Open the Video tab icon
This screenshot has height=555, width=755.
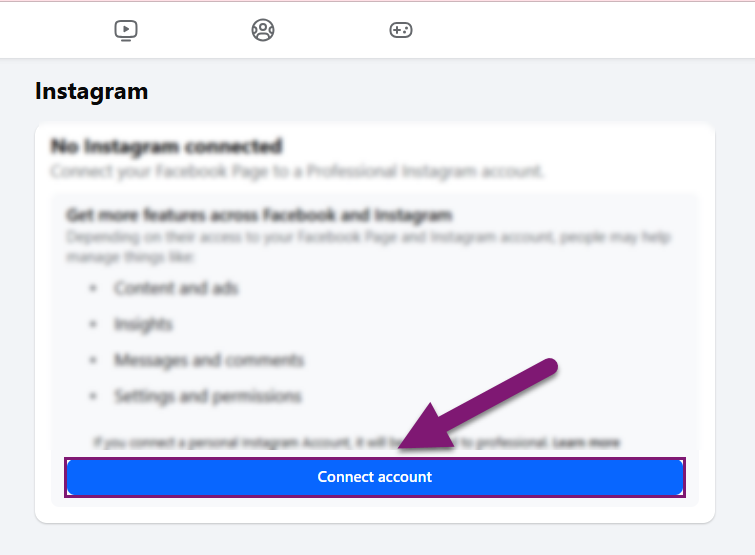(x=126, y=30)
